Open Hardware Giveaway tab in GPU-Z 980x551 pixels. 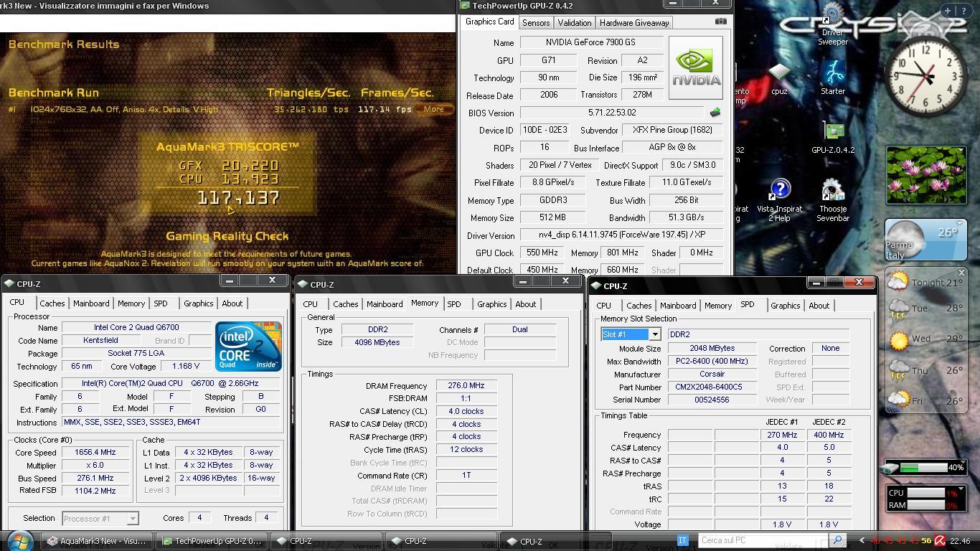click(634, 23)
